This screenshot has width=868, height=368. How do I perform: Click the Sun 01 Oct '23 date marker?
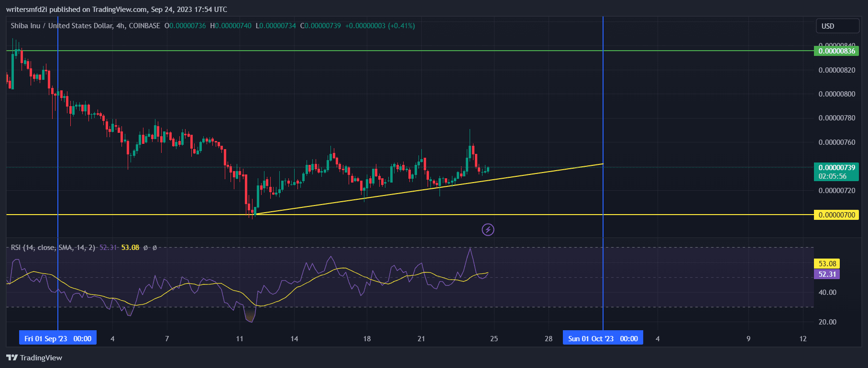tap(603, 338)
